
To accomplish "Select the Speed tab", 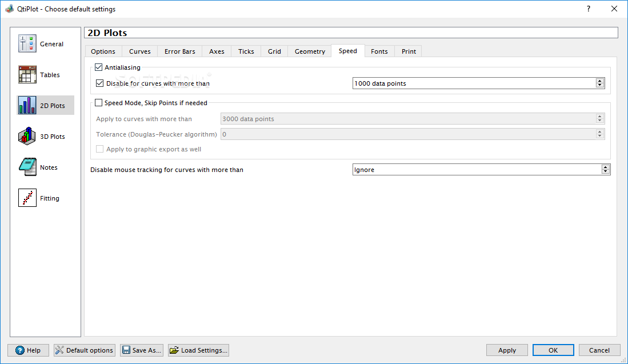I will [x=347, y=51].
